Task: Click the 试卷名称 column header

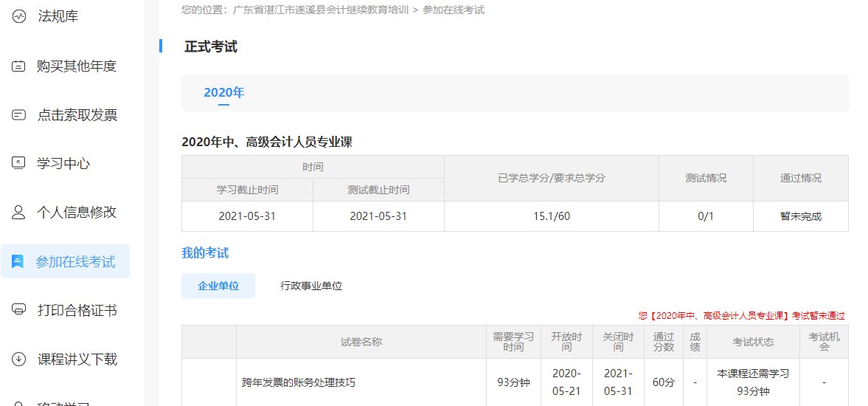Action: pyautogui.click(x=361, y=342)
